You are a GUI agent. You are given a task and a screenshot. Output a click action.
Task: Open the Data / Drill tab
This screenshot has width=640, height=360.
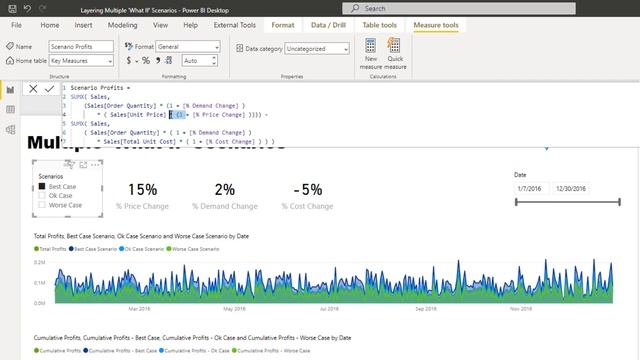(x=328, y=25)
